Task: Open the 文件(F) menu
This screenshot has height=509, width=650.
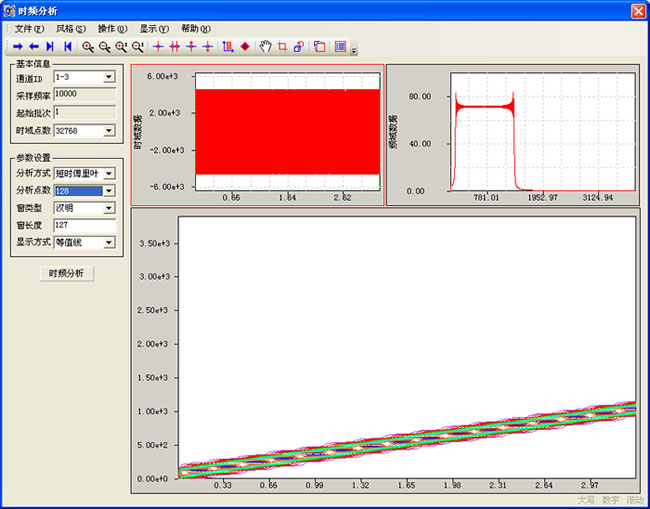Action: pos(29,28)
